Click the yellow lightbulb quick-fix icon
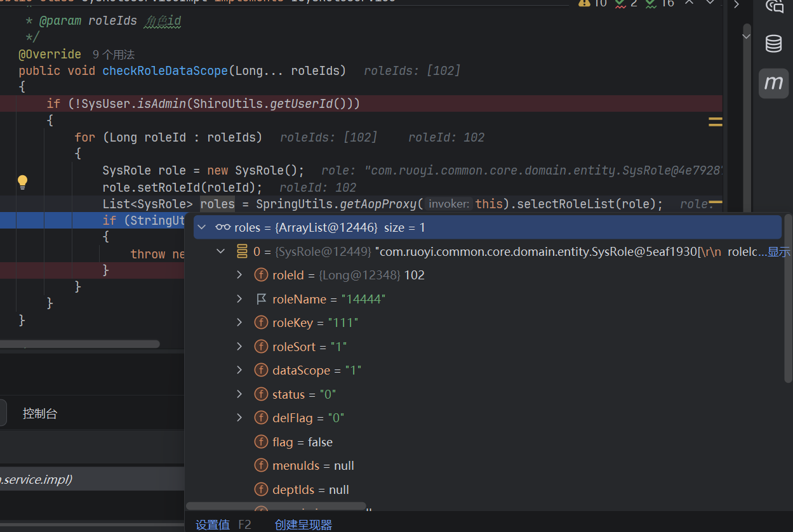 [22, 182]
